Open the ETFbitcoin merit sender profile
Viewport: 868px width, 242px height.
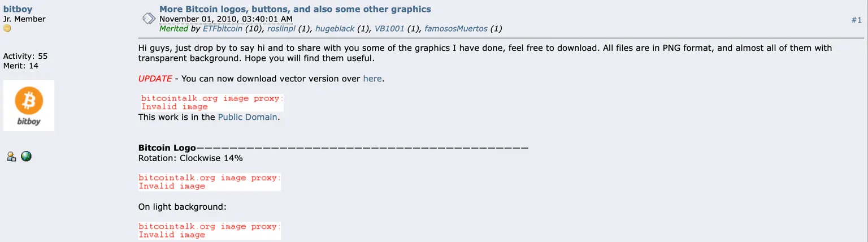(x=222, y=28)
